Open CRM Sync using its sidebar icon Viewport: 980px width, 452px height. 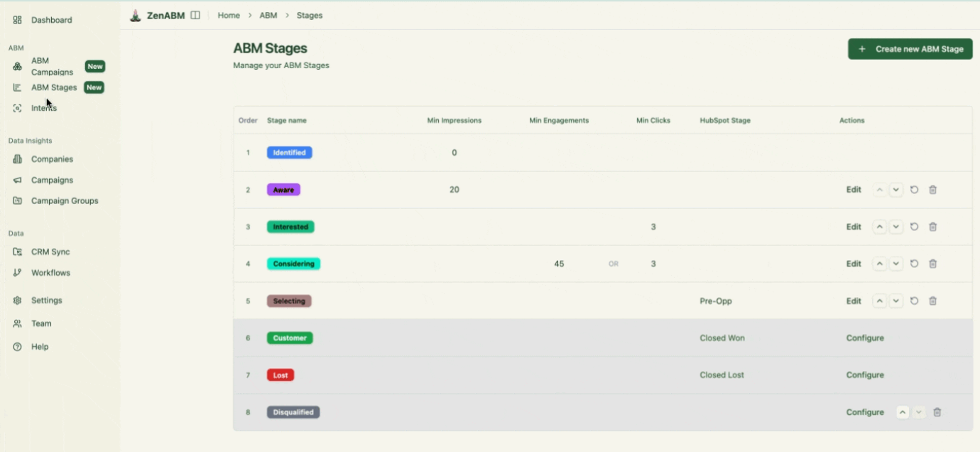(17, 251)
